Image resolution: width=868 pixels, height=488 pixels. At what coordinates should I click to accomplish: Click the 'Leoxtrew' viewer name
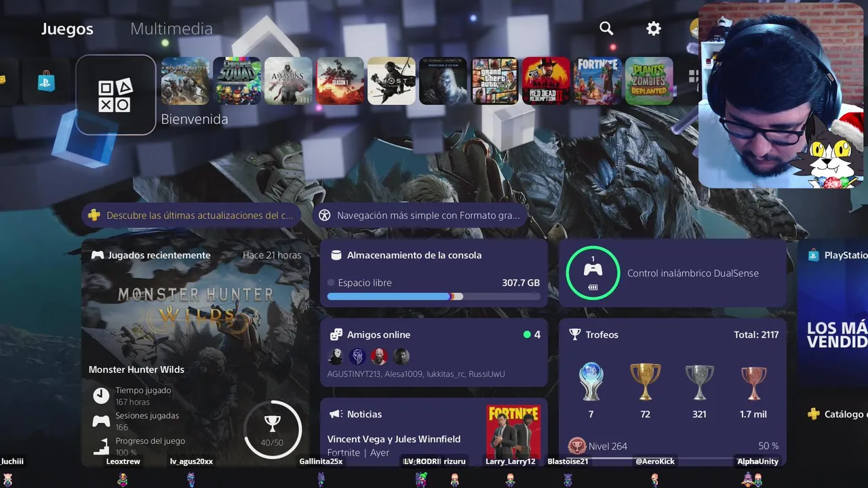click(123, 462)
